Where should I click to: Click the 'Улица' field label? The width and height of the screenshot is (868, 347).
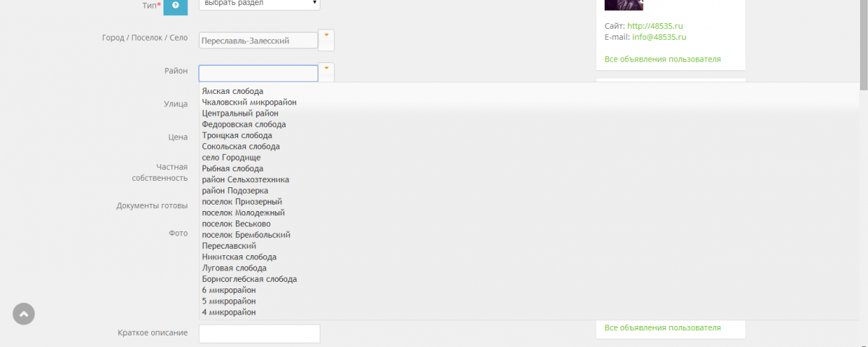point(176,104)
